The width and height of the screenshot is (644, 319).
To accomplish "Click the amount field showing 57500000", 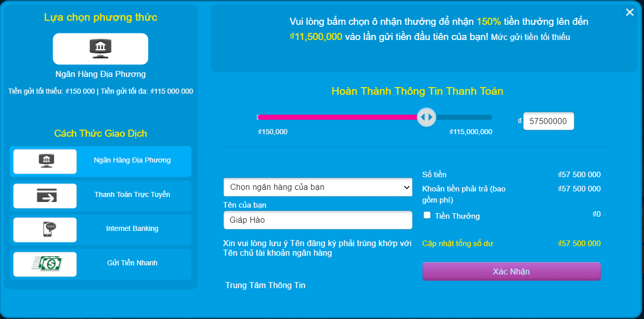I will [549, 121].
